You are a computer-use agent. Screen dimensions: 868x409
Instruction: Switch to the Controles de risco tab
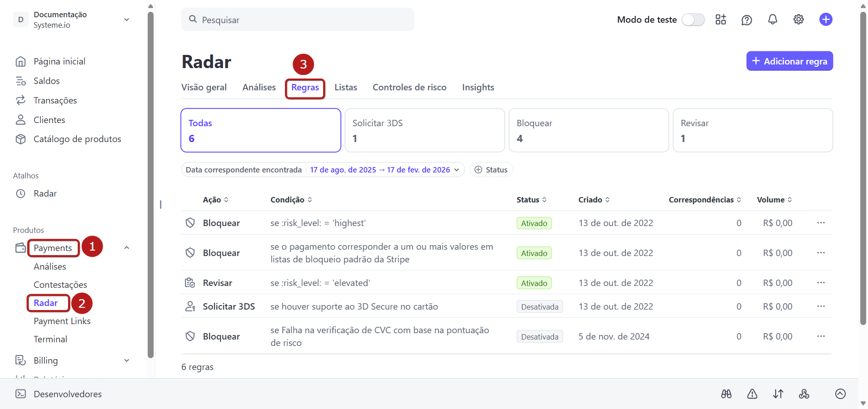(409, 87)
